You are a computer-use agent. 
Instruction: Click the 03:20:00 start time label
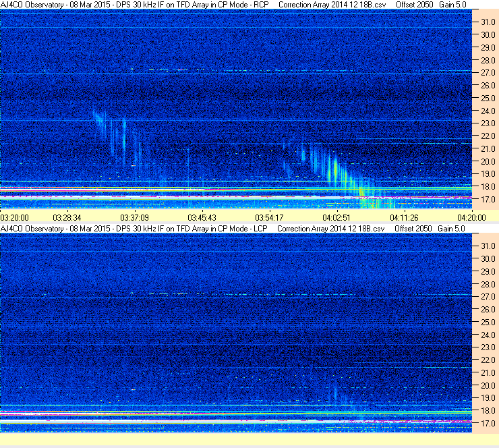[14, 217]
